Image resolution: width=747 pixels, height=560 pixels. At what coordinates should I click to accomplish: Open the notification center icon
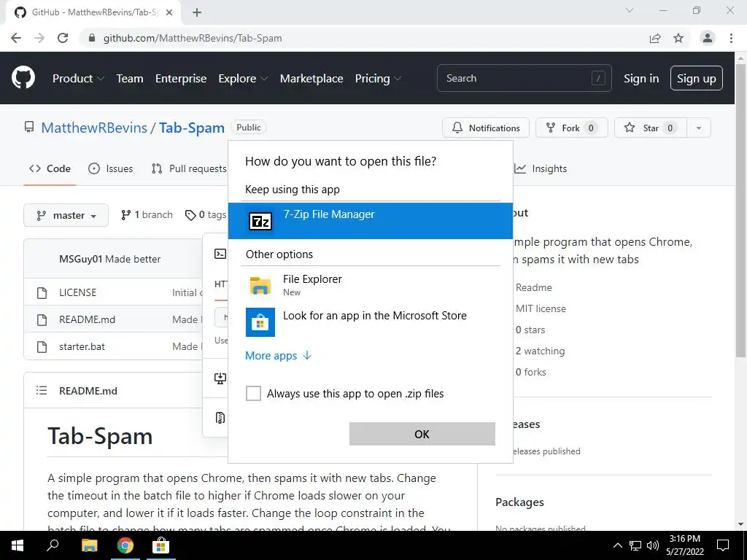click(723, 545)
